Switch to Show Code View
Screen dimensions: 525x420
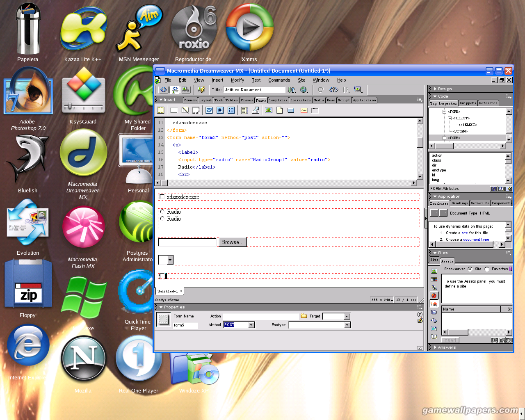click(x=164, y=89)
